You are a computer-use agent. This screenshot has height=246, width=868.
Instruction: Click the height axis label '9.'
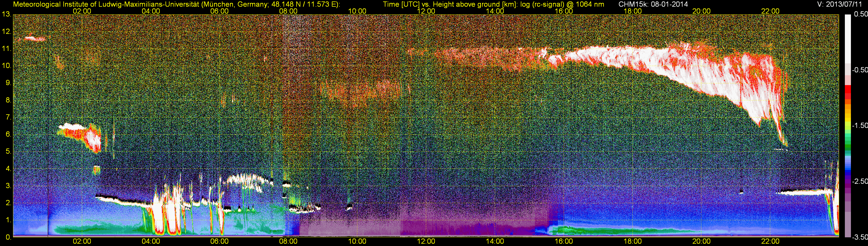pyautogui.click(x=8, y=83)
